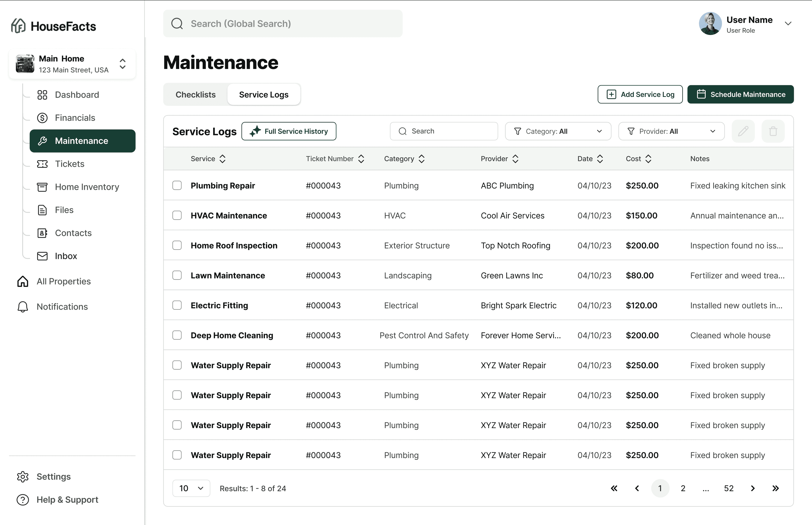Viewport: 812px width, 525px height.
Task: Select the Service Logs tab
Action: tap(264, 94)
